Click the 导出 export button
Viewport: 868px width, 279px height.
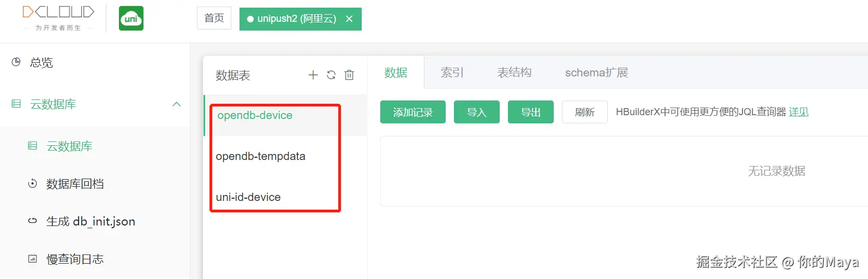click(x=531, y=112)
